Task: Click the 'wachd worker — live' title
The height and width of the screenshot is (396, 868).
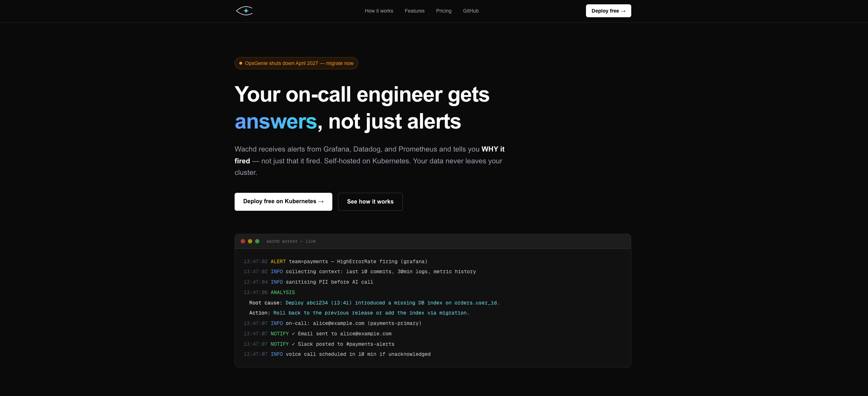Action: [291, 241]
